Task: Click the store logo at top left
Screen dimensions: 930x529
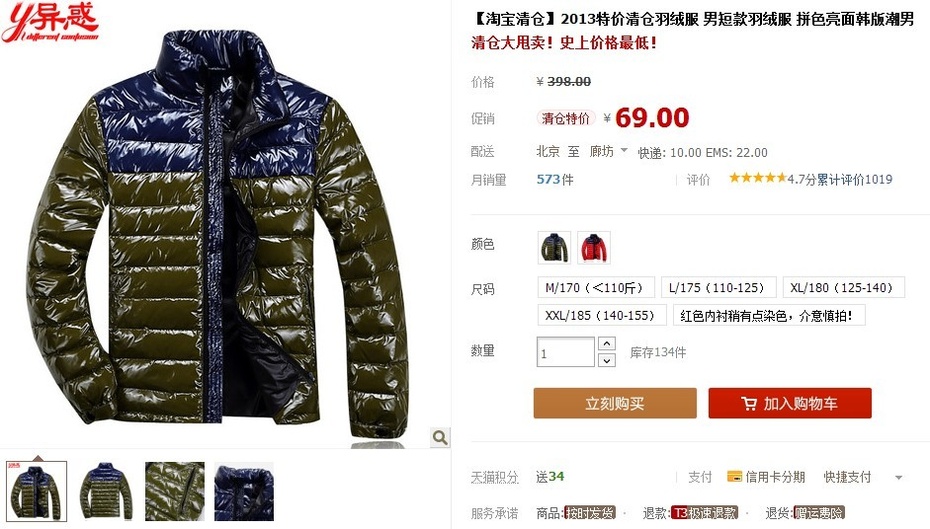Action: (x=50, y=22)
